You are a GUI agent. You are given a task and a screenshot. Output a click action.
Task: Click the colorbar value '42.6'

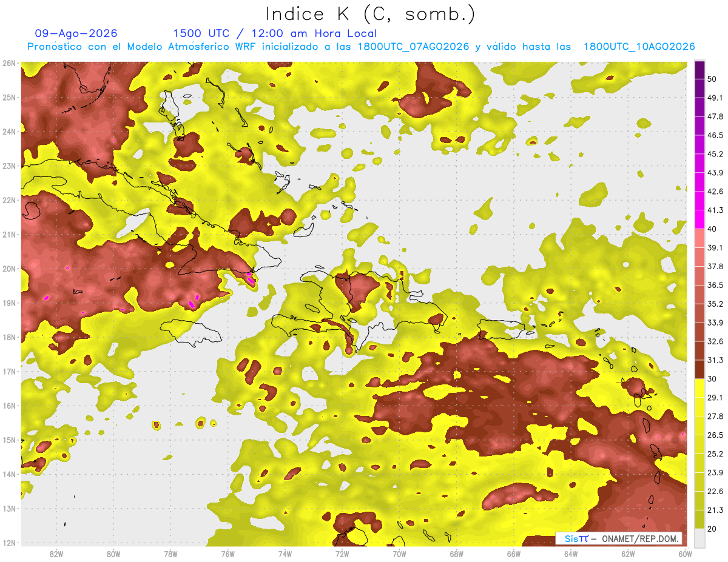point(715,192)
